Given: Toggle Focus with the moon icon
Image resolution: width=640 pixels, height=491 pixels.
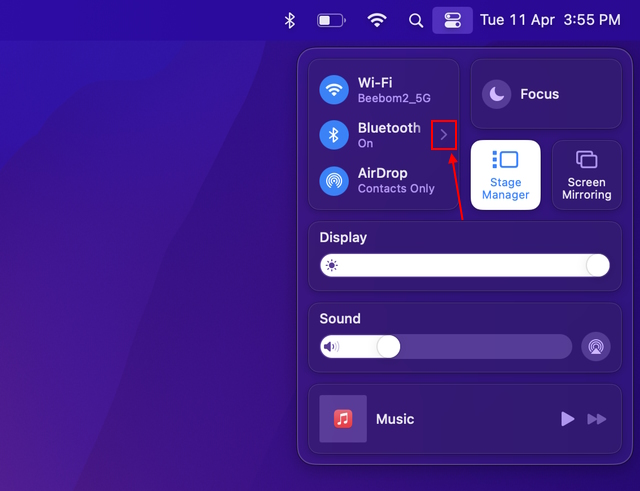Looking at the screenshot, I should click(496, 94).
